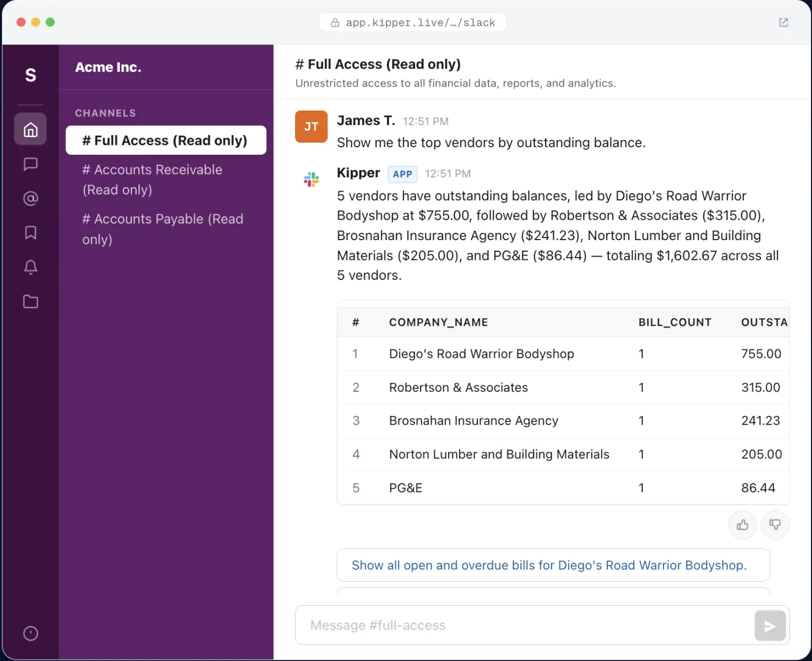
Task: Click the Robertson & Associates table cell
Action: 459,387
